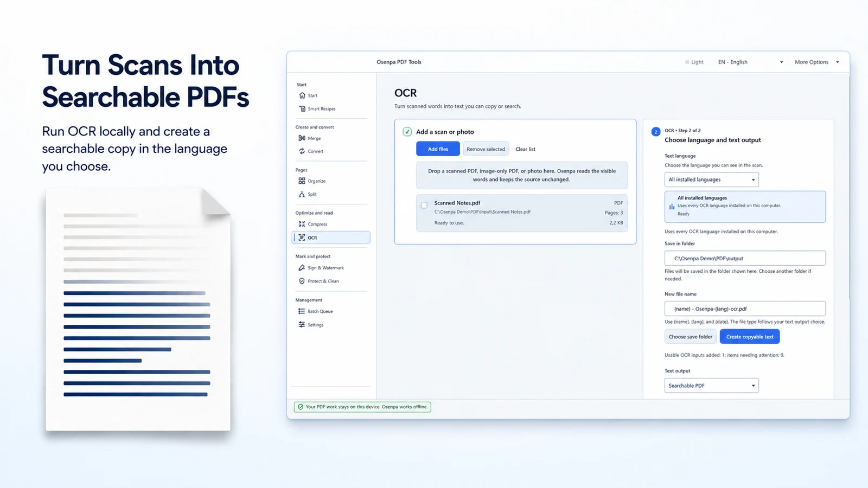Click the Add files button

(x=438, y=149)
